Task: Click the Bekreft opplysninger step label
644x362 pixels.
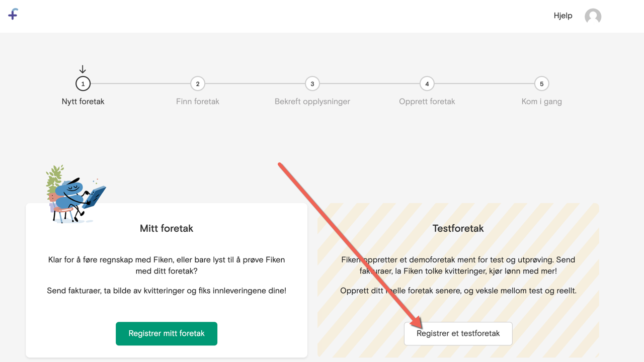Action: pyautogui.click(x=312, y=102)
